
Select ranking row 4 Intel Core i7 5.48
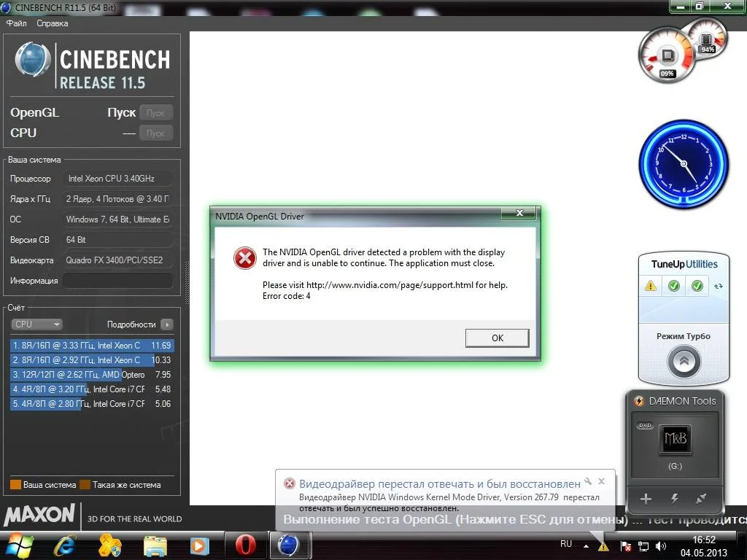[x=91, y=389]
